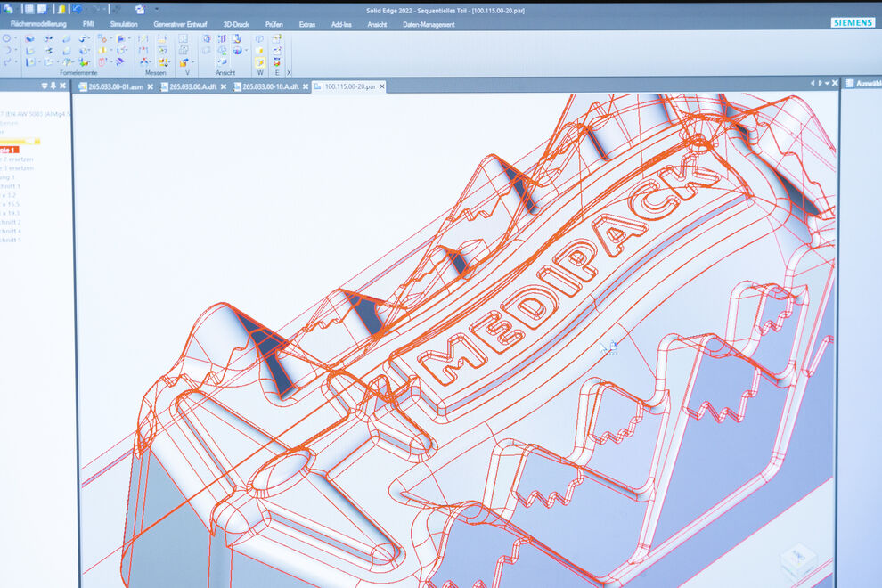Close the 100.115.00-20.par document tab
The width and height of the screenshot is (882, 588).
point(383,86)
